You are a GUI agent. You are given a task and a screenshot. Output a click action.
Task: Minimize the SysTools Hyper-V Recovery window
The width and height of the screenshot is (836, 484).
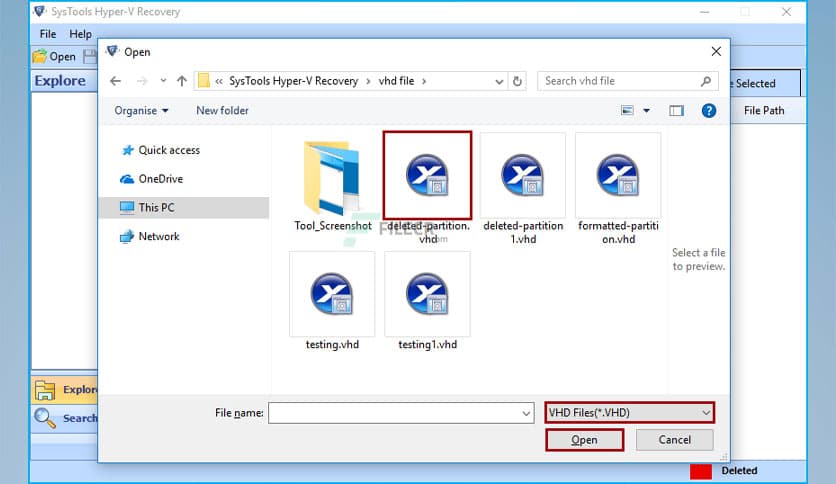[x=704, y=12]
